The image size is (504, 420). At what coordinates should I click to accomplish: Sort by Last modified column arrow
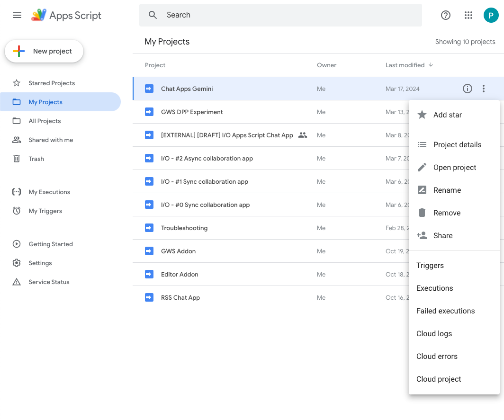[431, 65]
